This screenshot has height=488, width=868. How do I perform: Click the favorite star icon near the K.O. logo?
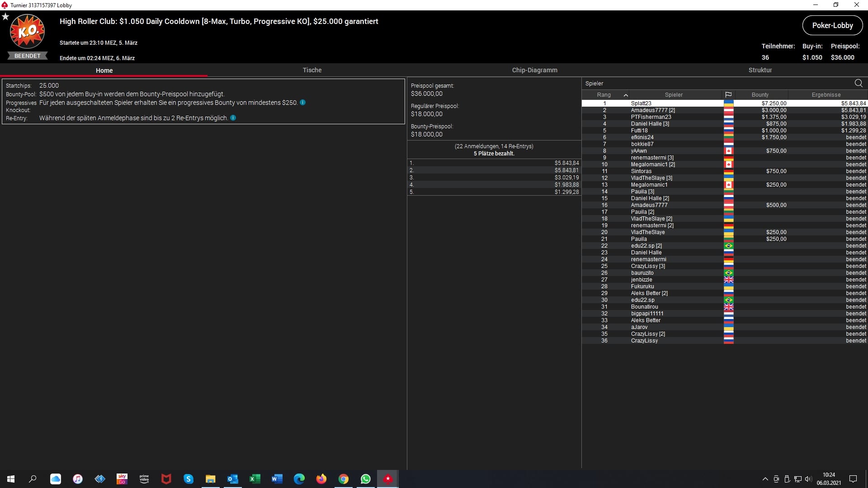(x=5, y=17)
